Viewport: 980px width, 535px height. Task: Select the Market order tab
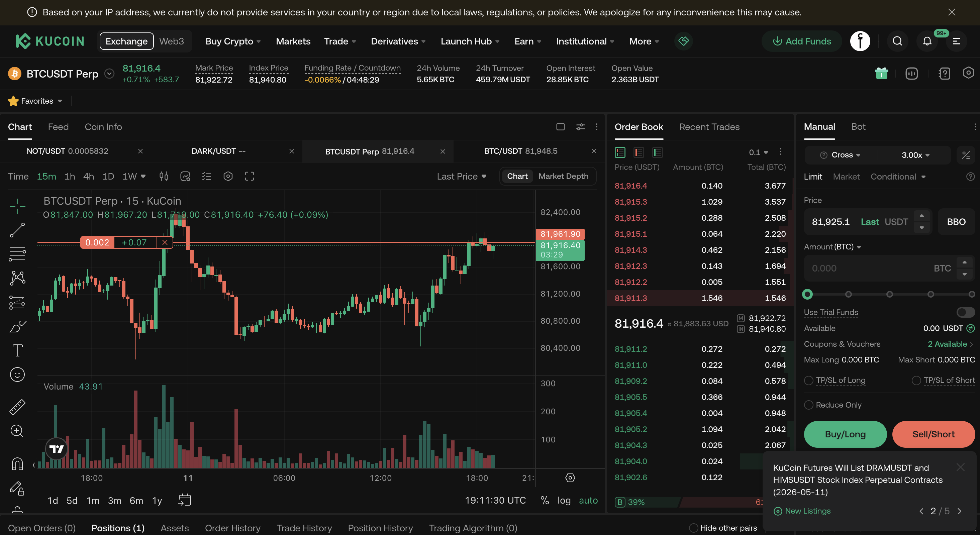point(846,177)
